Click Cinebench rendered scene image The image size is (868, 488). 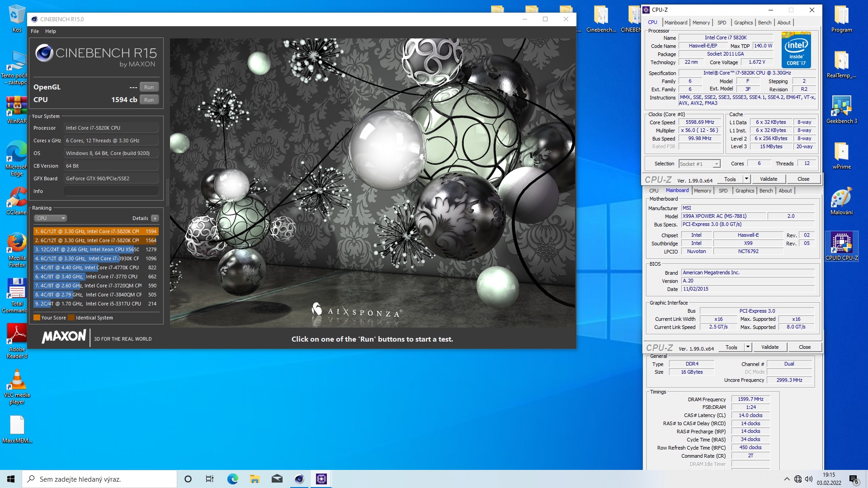[x=373, y=183]
